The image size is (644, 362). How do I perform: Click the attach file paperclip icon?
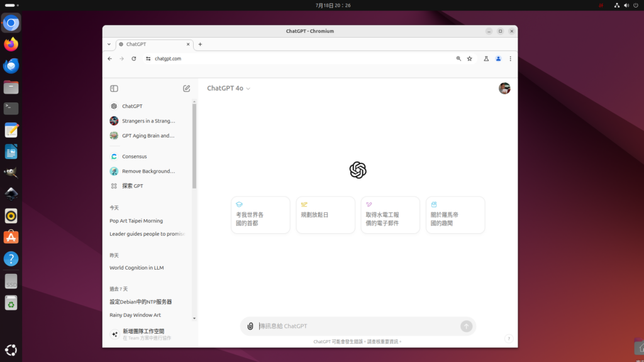(x=250, y=326)
